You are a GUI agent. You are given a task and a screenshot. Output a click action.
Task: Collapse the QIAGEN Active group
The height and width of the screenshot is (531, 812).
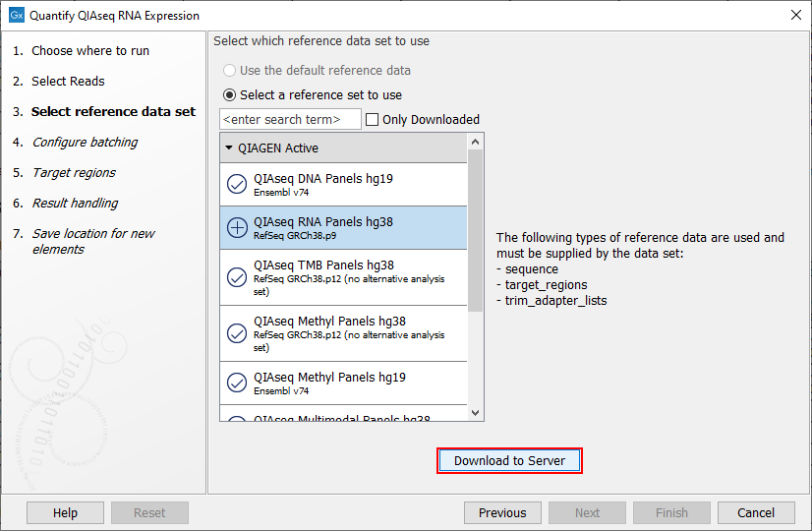229,148
